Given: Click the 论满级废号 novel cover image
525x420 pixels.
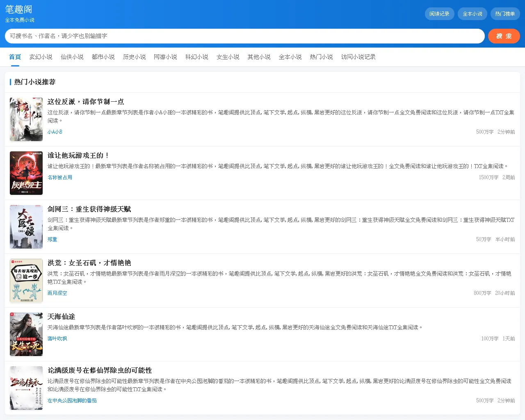Looking at the screenshot, I should [26, 388].
